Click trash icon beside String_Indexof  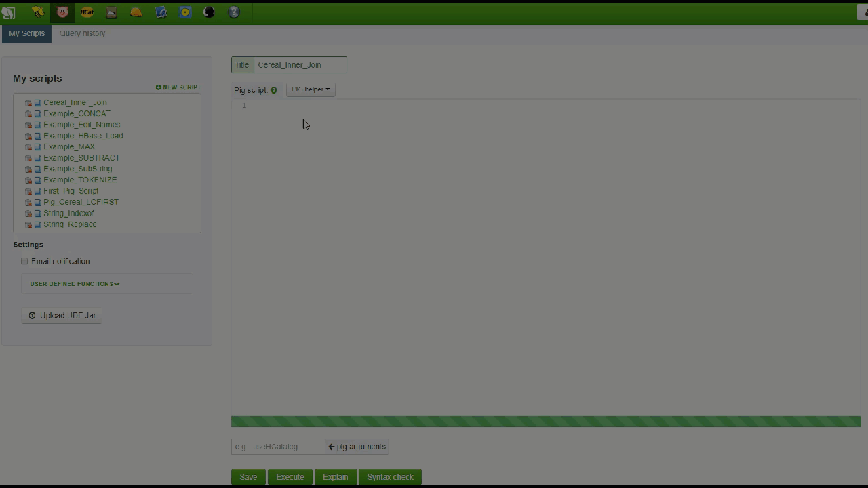tap(28, 213)
